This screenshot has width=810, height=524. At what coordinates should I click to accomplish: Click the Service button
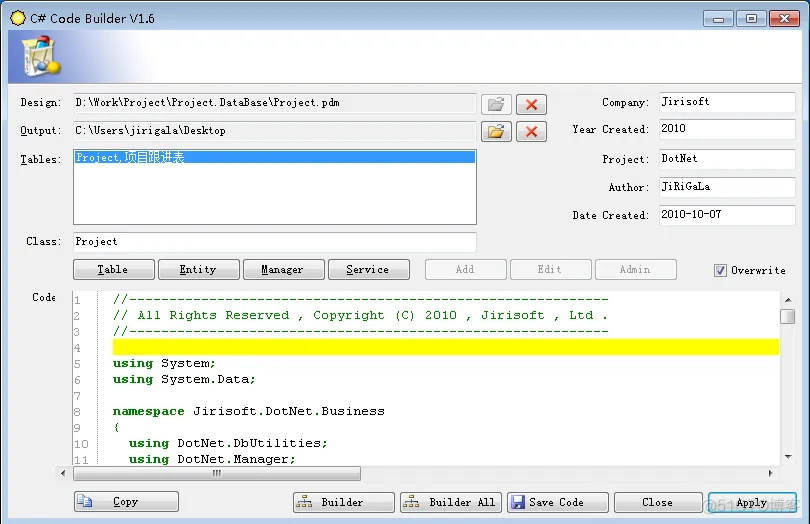(x=369, y=269)
